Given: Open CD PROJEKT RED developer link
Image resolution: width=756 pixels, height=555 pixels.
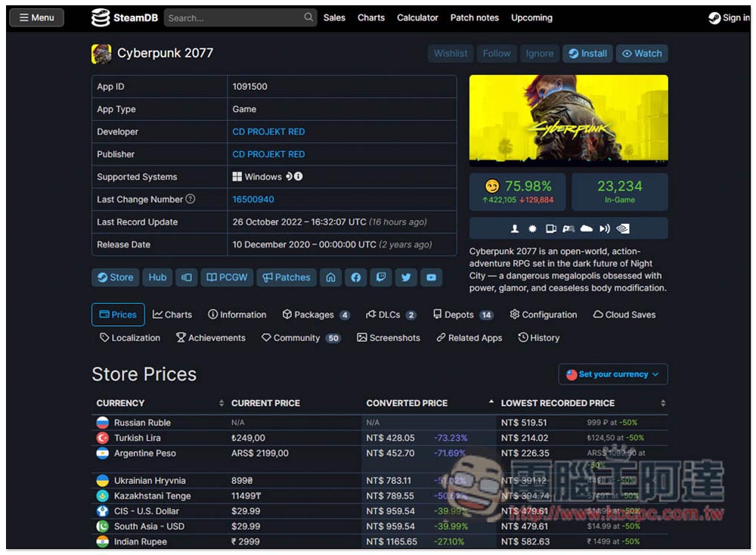Looking at the screenshot, I should point(268,132).
